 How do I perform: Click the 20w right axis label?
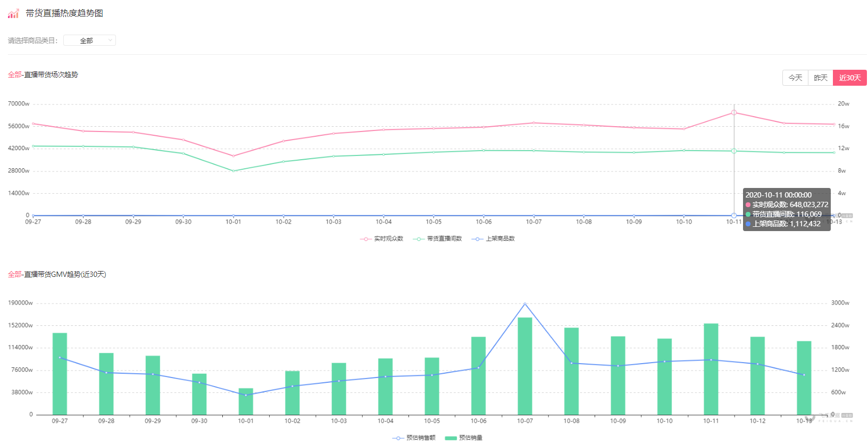(x=844, y=104)
